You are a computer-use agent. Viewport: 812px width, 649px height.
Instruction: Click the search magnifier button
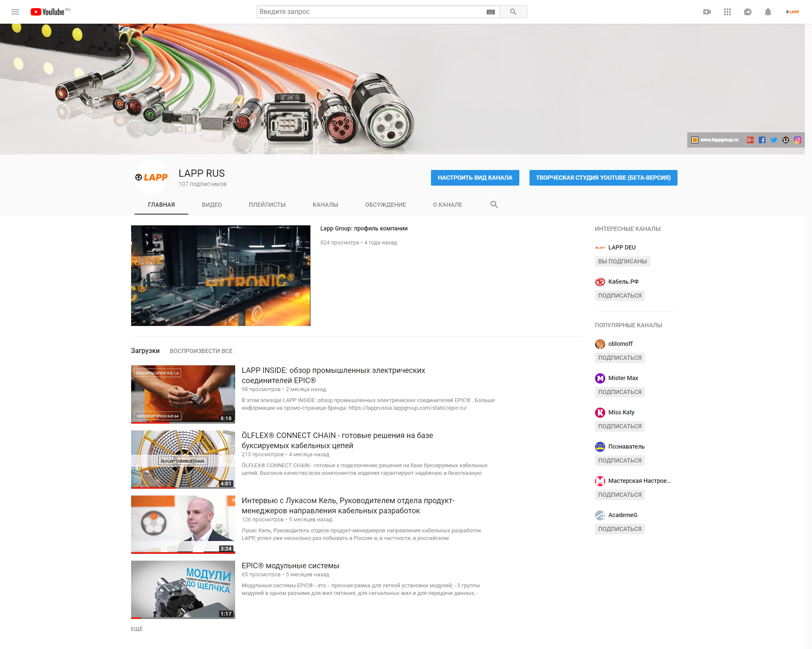(513, 12)
